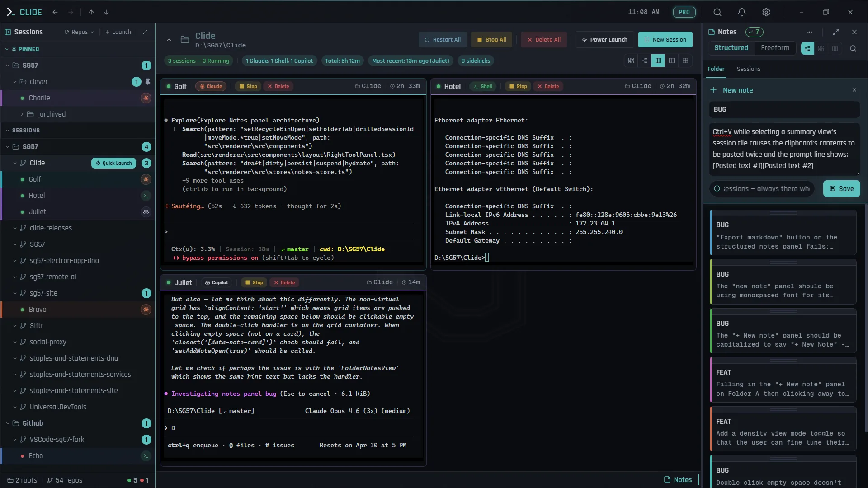Select the second notes grid view icon
This screenshot has height=488, width=868.
pos(821,48)
